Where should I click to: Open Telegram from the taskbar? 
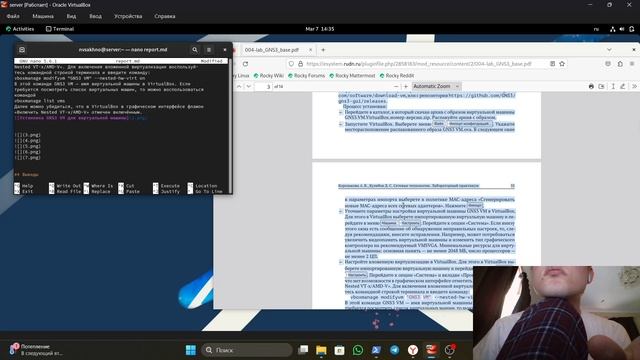tap(395, 350)
